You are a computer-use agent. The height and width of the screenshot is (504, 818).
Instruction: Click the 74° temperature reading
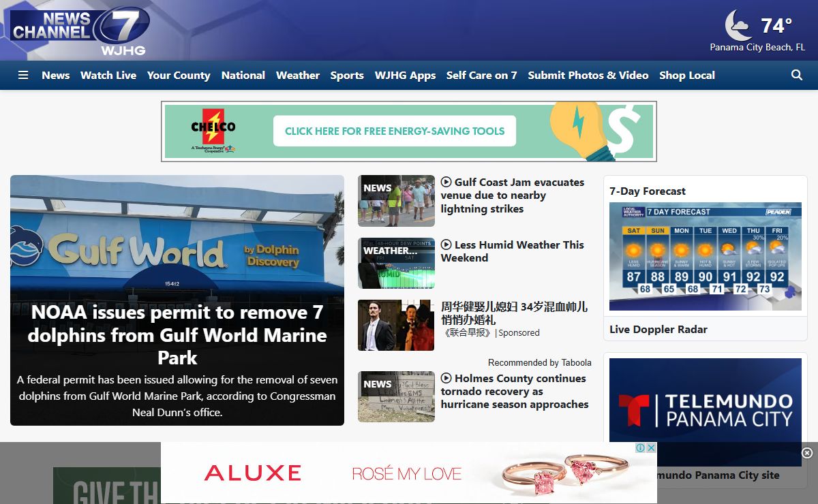tap(776, 26)
